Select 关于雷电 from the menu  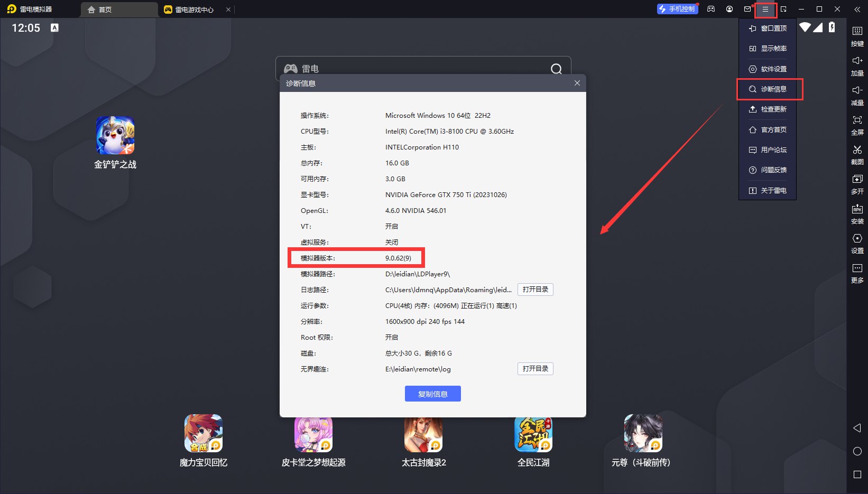click(768, 191)
